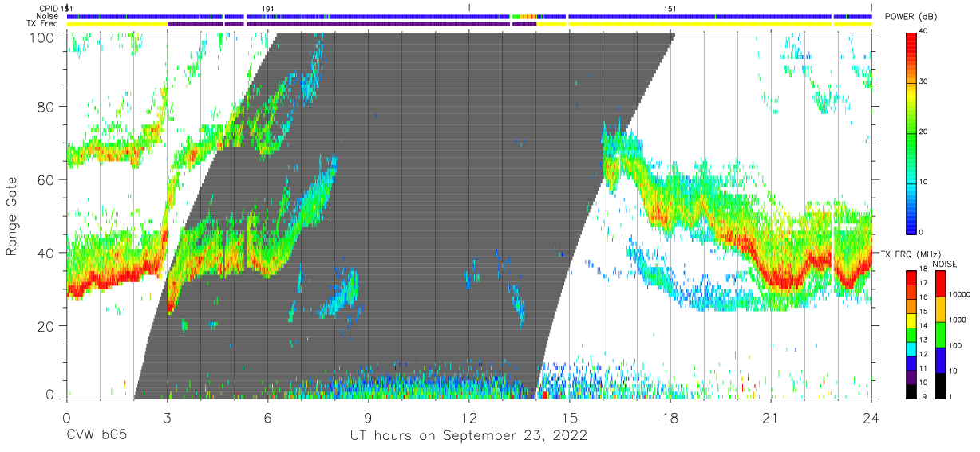The height and width of the screenshot is (452, 980).
Task: Pick the black 9–10 MHz TX frequency swatch
Action: [912, 391]
